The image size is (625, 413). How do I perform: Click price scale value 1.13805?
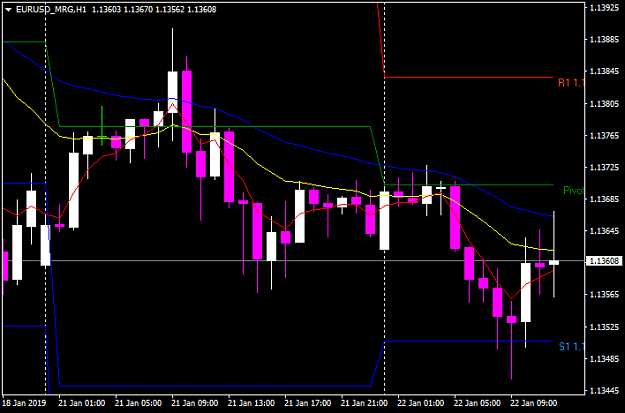(605, 104)
